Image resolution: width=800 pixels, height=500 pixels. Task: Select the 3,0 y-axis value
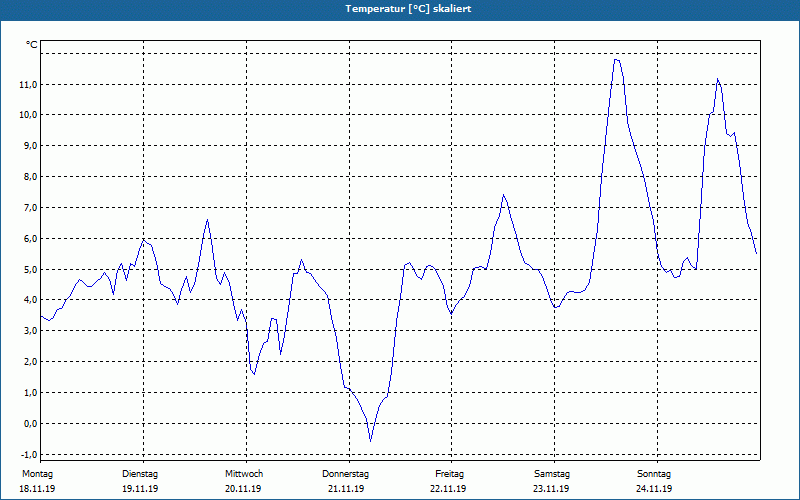click(x=31, y=331)
